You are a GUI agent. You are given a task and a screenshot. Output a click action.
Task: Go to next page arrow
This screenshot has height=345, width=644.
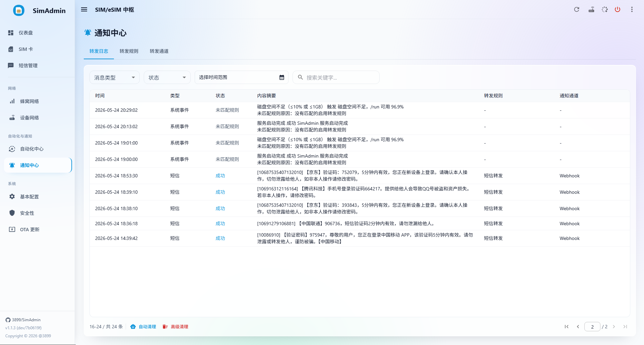614,327
